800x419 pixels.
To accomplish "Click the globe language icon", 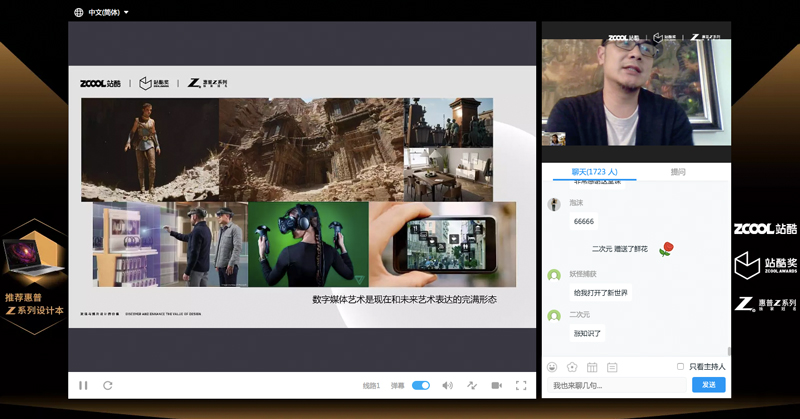I will click(79, 12).
